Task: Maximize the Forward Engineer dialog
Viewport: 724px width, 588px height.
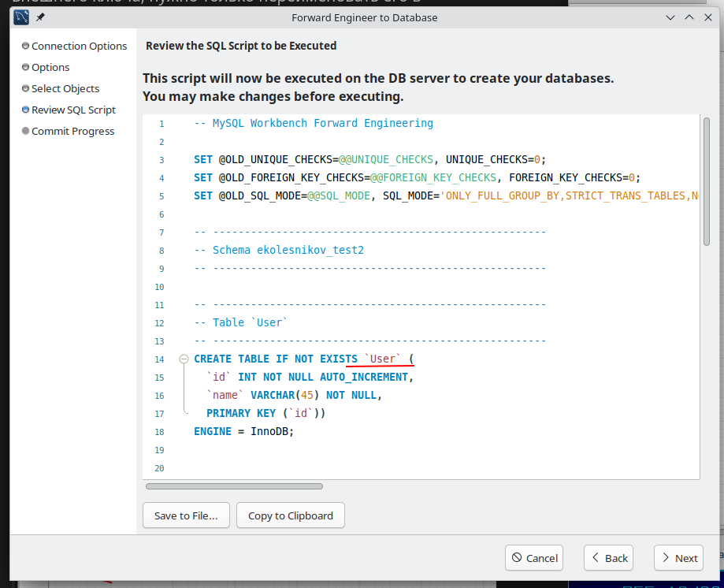Action: click(x=689, y=17)
